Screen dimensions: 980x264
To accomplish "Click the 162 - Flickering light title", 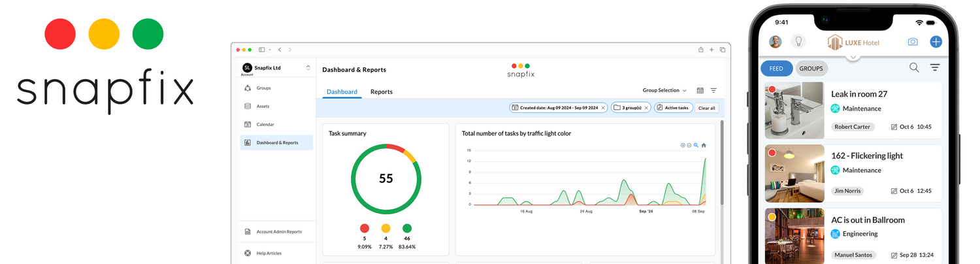I will coord(867,156).
